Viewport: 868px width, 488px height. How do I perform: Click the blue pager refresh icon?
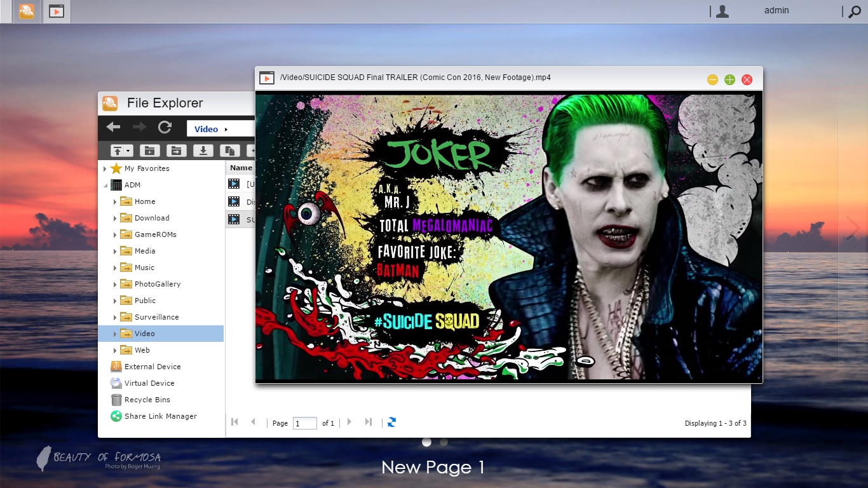tap(391, 422)
